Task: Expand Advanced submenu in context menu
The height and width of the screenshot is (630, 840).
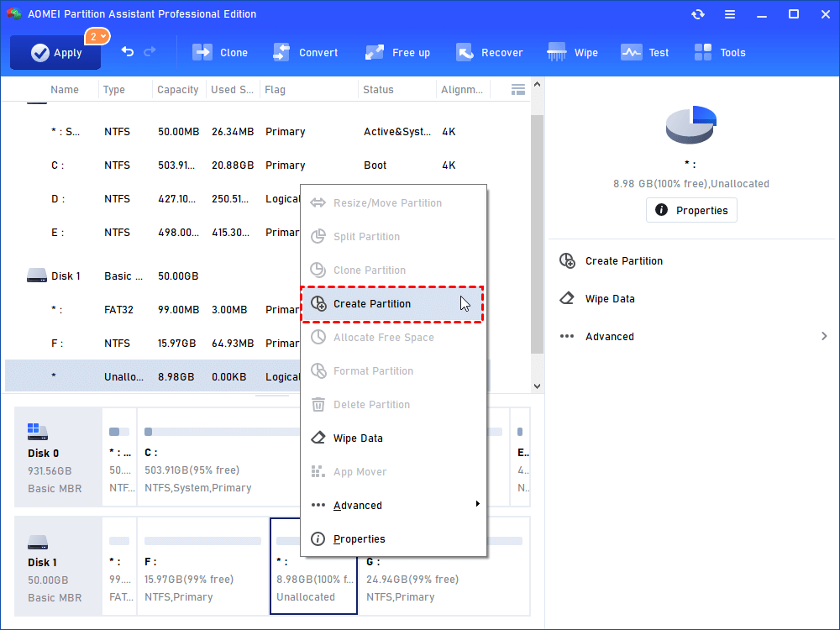Action: [x=393, y=505]
